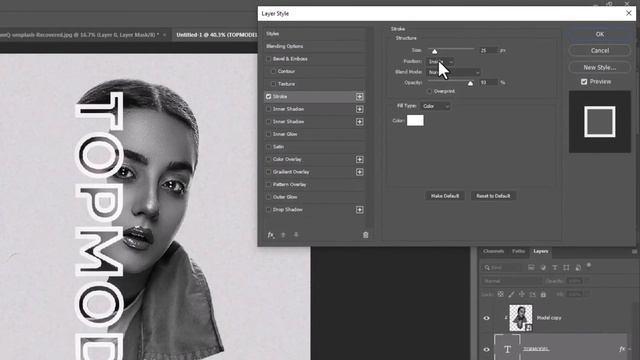Click the stroke Opacity slider handle
Screen dimensions: 640x360
(470, 84)
